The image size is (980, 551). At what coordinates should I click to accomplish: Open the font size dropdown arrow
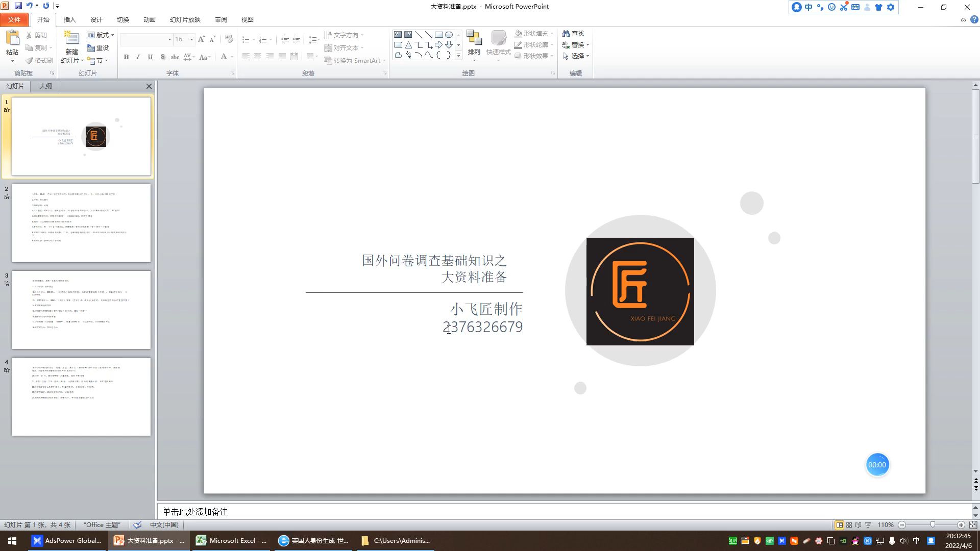(x=191, y=39)
